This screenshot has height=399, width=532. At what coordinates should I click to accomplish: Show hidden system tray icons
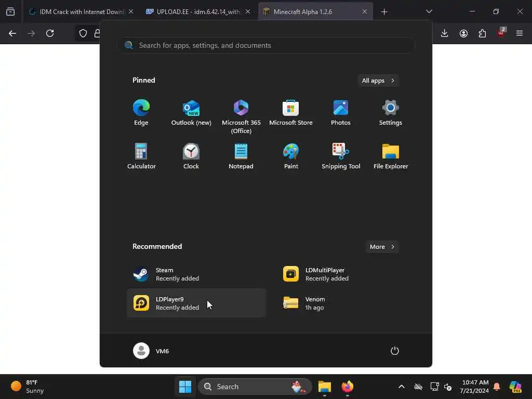(402, 387)
